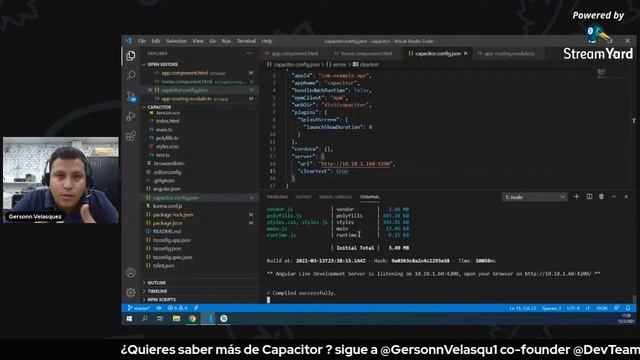This screenshot has height=360, width=640.
Task: Open Windows taskbar search
Action: (x=144, y=319)
